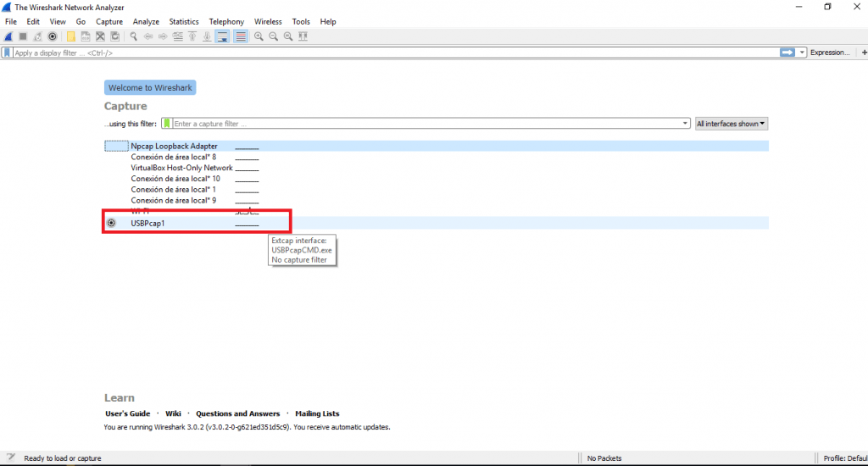
Task: Open the Capture menu
Action: click(109, 21)
